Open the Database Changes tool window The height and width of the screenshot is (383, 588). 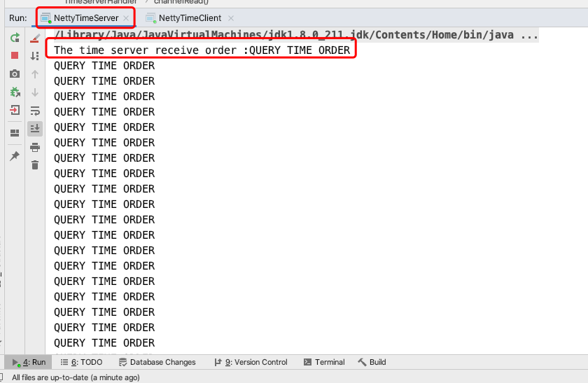[157, 362]
